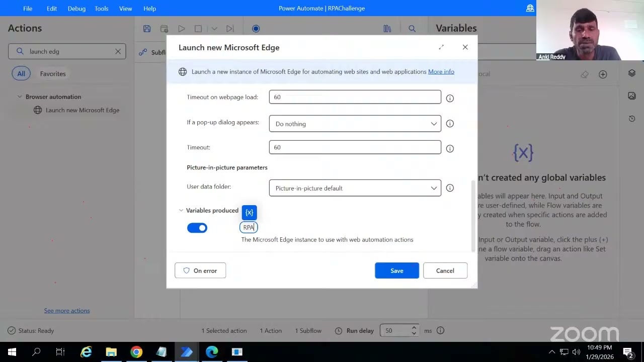This screenshot has height=362, width=644.
Task: Click the eraser icon in Variables panel
Action: [x=584, y=74]
